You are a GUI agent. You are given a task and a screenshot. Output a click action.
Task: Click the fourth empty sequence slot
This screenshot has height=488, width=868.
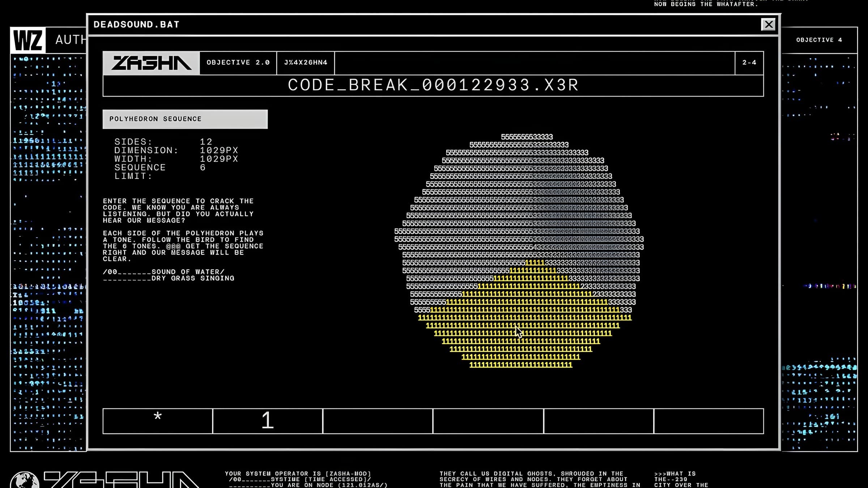click(488, 421)
